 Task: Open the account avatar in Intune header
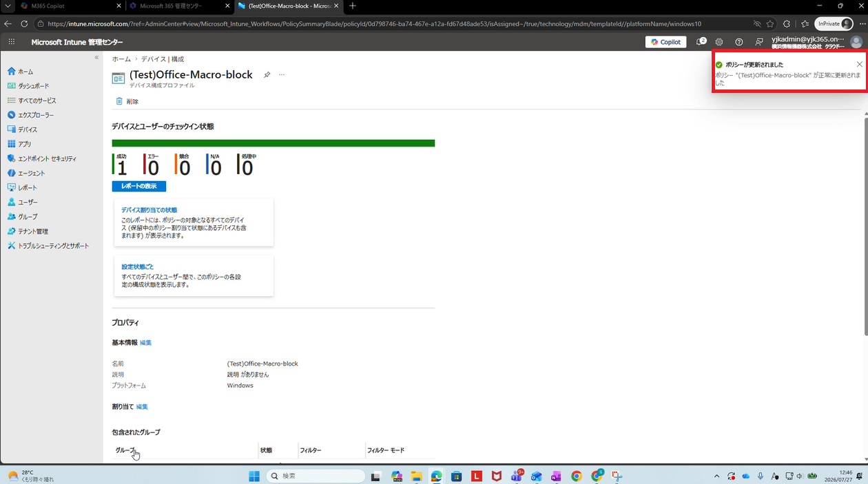856,42
